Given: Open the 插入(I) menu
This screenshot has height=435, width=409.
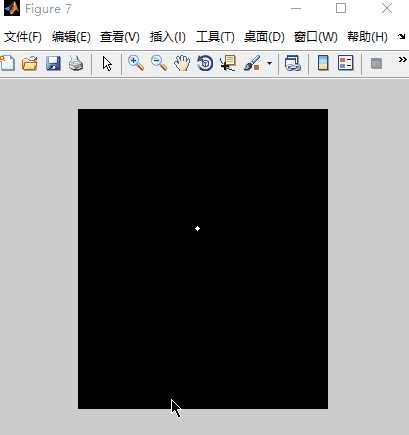Looking at the screenshot, I should (168, 37).
